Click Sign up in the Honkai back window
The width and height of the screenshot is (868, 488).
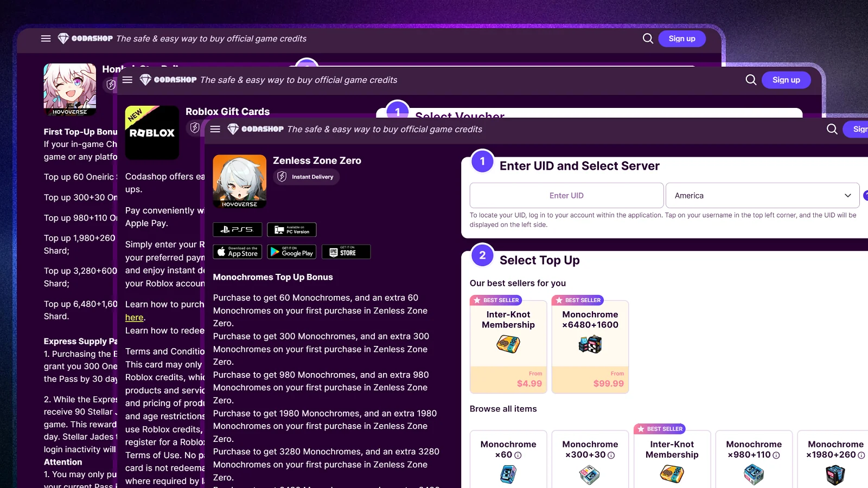[682, 38]
